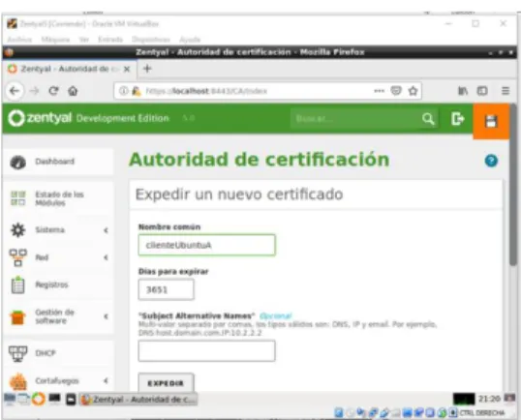The height and width of the screenshot is (420, 521).
Task: Open the site information icon in address bar
Action: (x=123, y=91)
